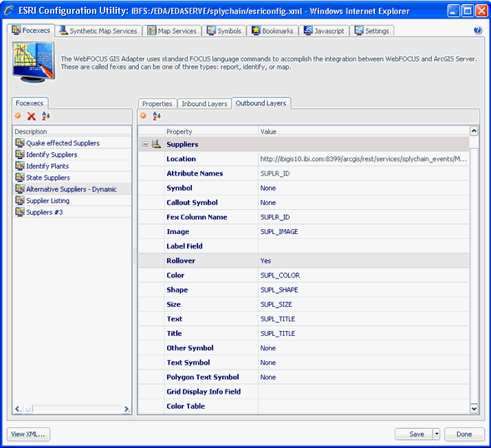Sort outbound layers with A-Z icon

(x=157, y=116)
